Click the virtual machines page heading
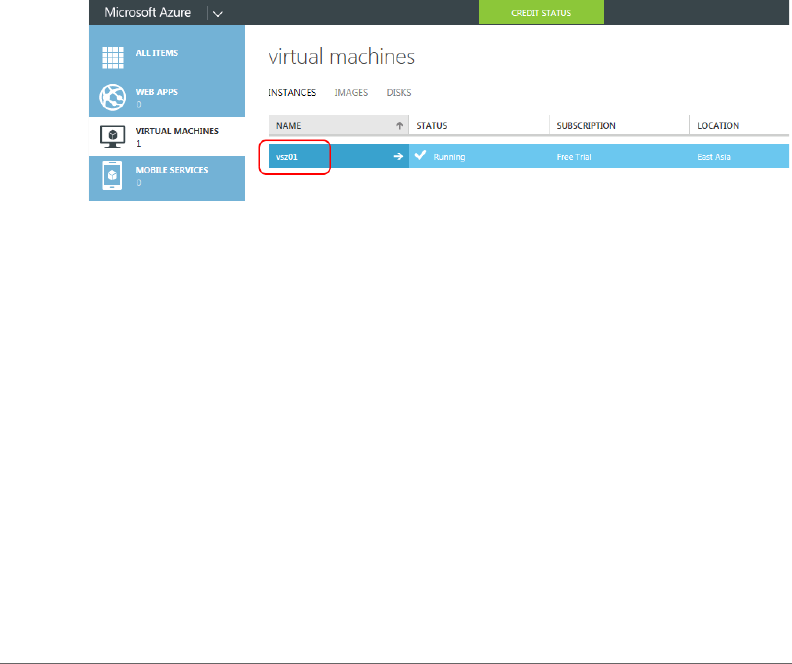This screenshot has width=792, height=664. [341, 57]
